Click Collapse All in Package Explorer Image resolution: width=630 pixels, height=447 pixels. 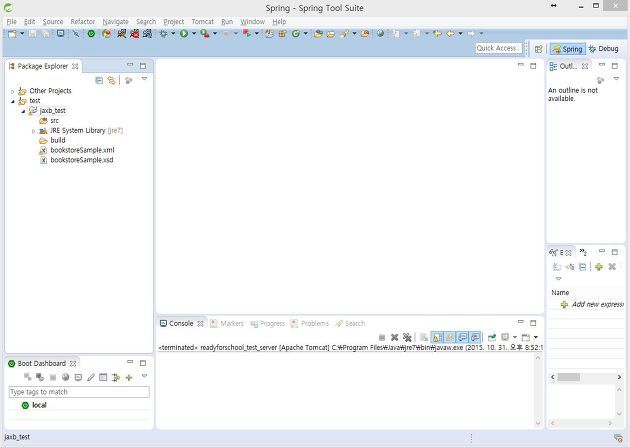(99, 80)
